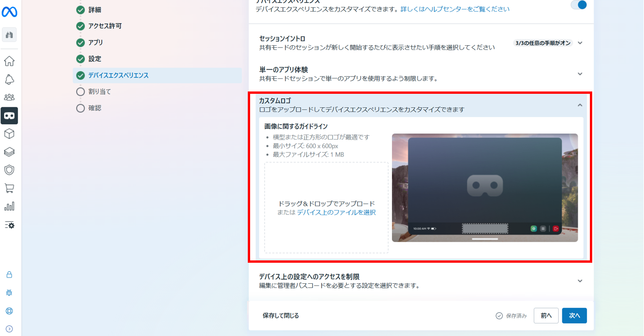Screen dimensions: 644x336
Task: Click the headset logo preview image
Action: point(485,188)
